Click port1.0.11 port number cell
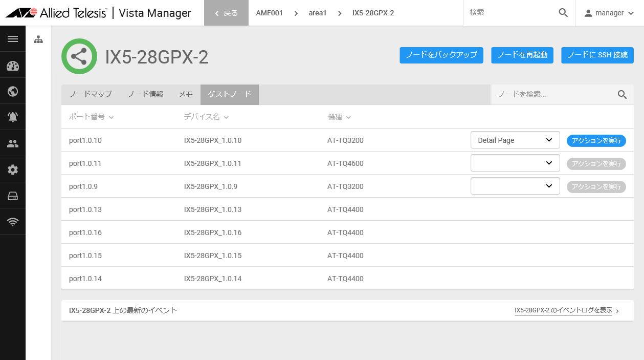 85,163
